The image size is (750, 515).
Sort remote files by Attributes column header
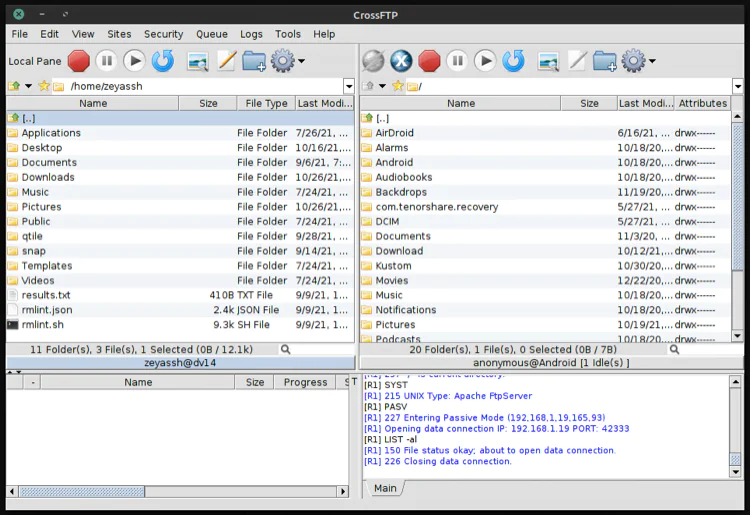coord(702,103)
